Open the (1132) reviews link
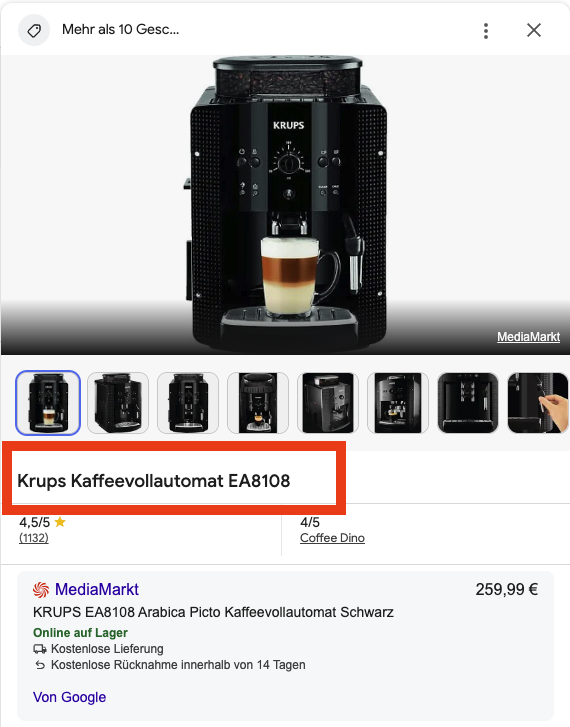 click(33, 538)
